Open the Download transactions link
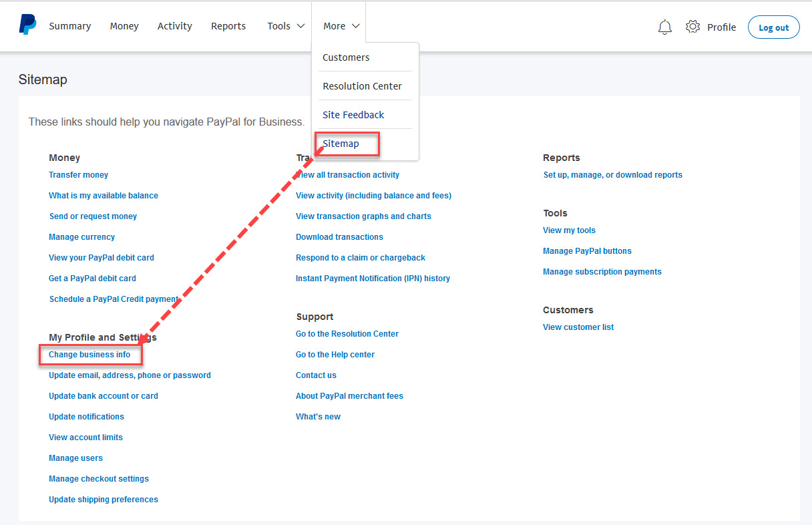812x525 pixels. [x=339, y=237]
